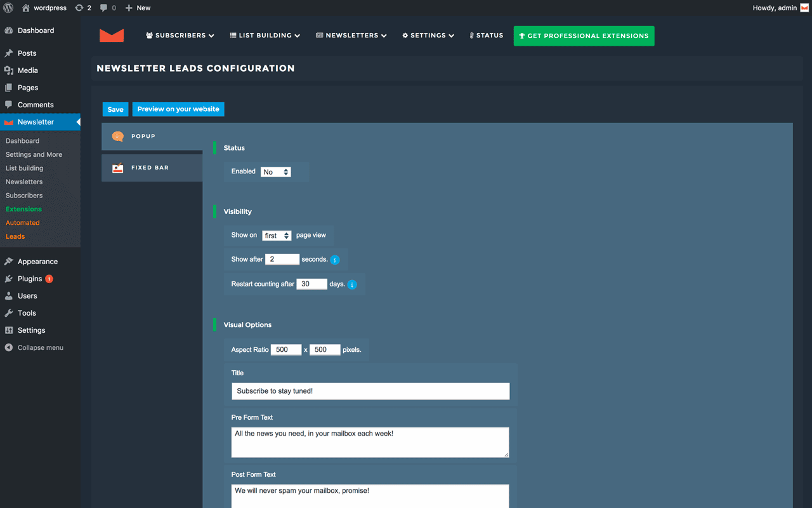Image resolution: width=812 pixels, height=508 pixels.
Task: Open the updates icon showing 2
Action: [83, 8]
